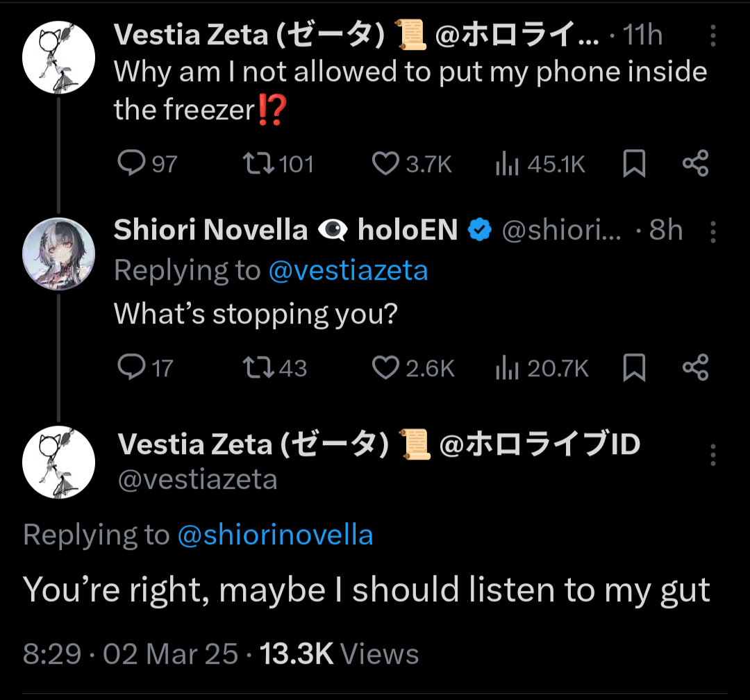Open the @vestiazeta mention link
This screenshot has height=700, width=750.
tap(348, 270)
